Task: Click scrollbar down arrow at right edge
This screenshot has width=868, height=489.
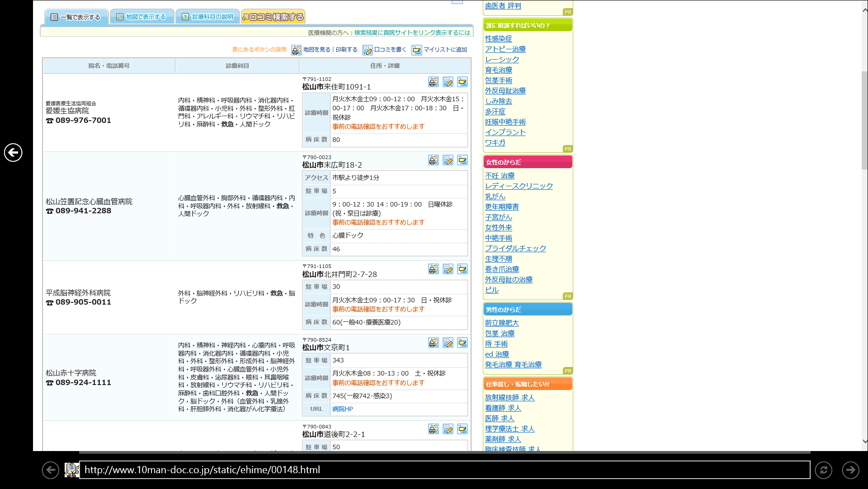Action: pyautogui.click(x=864, y=442)
